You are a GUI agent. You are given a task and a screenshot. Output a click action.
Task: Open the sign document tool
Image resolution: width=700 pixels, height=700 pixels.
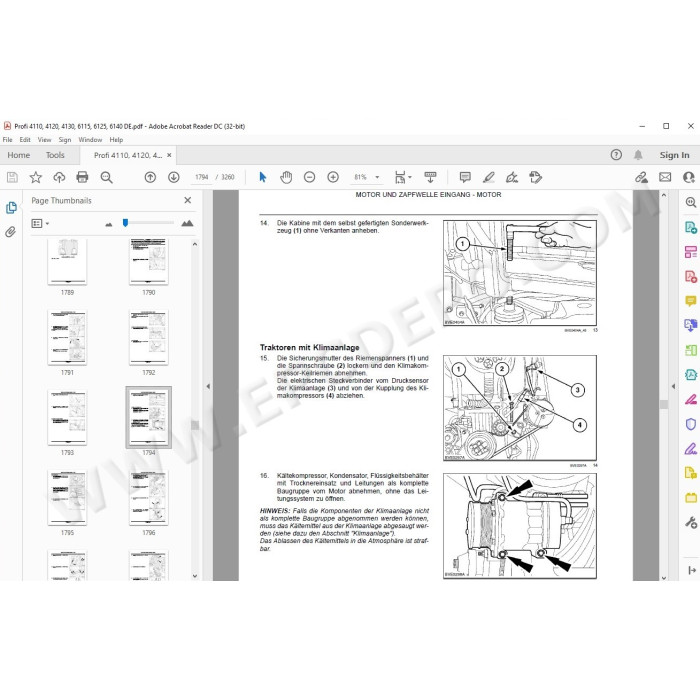[512, 177]
